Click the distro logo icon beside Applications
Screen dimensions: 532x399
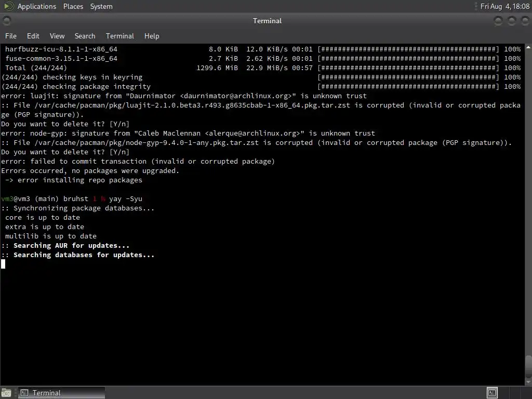point(8,6)
